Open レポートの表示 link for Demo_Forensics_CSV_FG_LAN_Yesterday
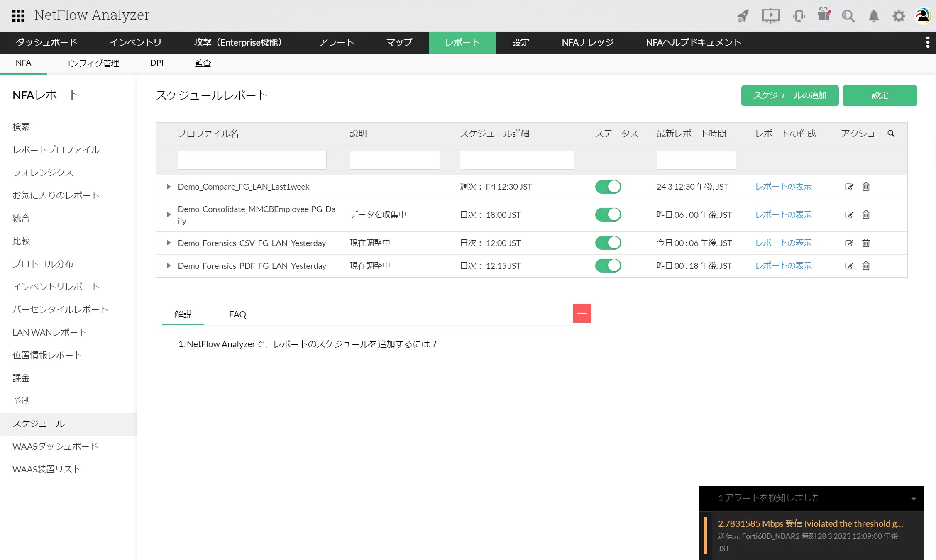Viewport: 936px width, 560px height. [x=783, y=243]
